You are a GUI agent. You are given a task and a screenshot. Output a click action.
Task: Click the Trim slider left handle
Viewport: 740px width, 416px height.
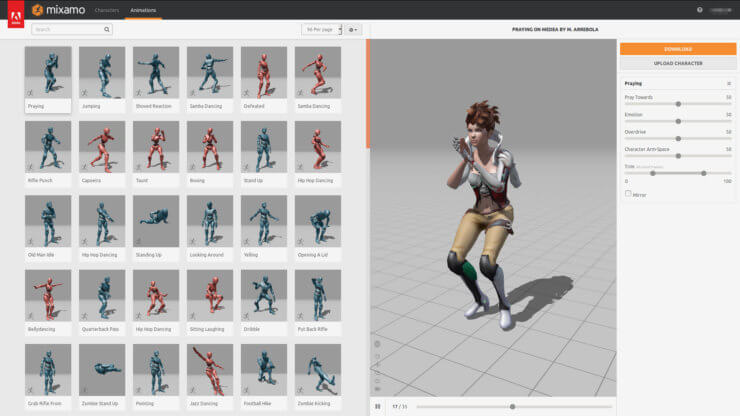tap(653, 173)
